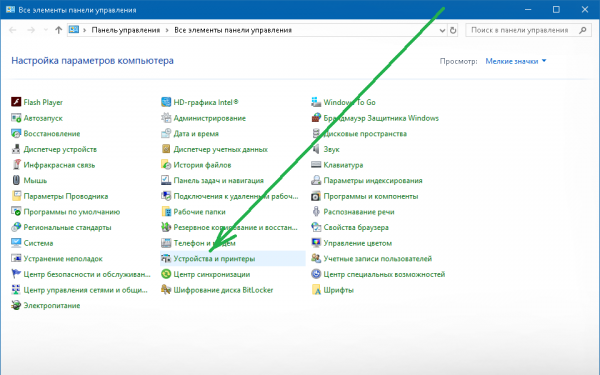The width and height of the screenshot is (600, 375).
Task: Open the Клавиатура icon
Action: (x=316, y=165)
